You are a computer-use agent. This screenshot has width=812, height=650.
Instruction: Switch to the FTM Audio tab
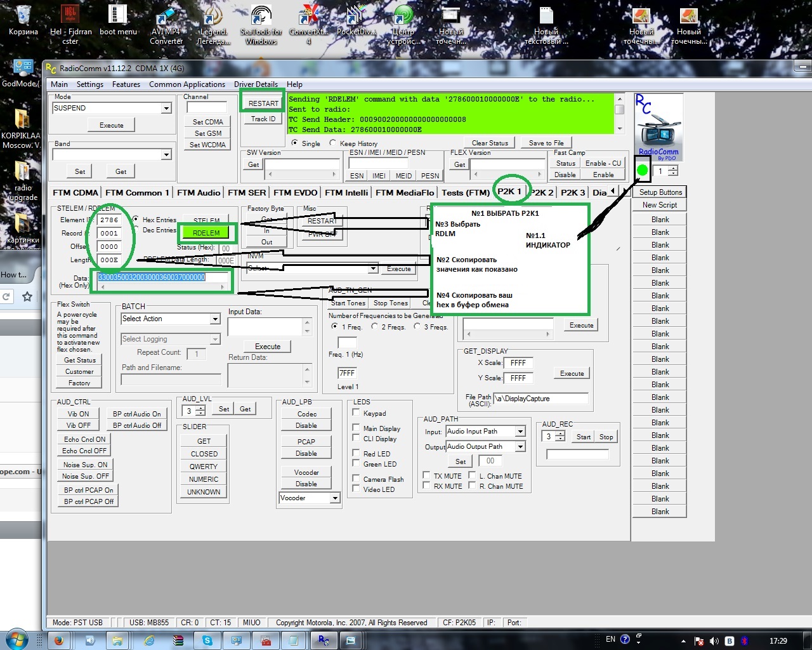[x=199, y=192]
